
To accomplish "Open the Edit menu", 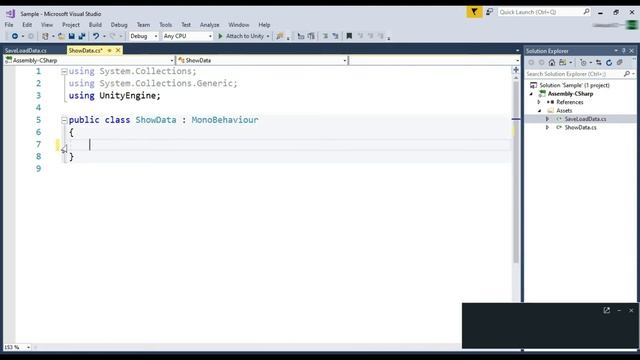I will point(27,25).
